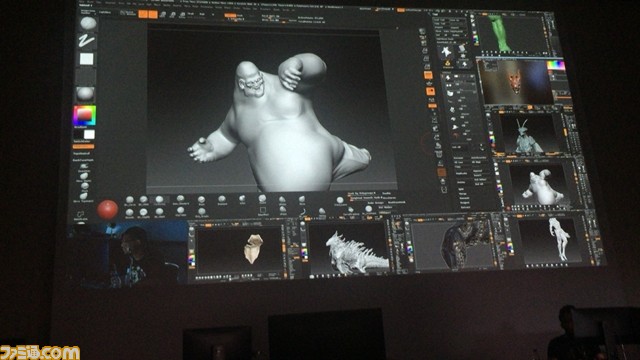640x360 pixels.
Task: Click the color picker in the dragon model window
Action: (x=304, y=253)
